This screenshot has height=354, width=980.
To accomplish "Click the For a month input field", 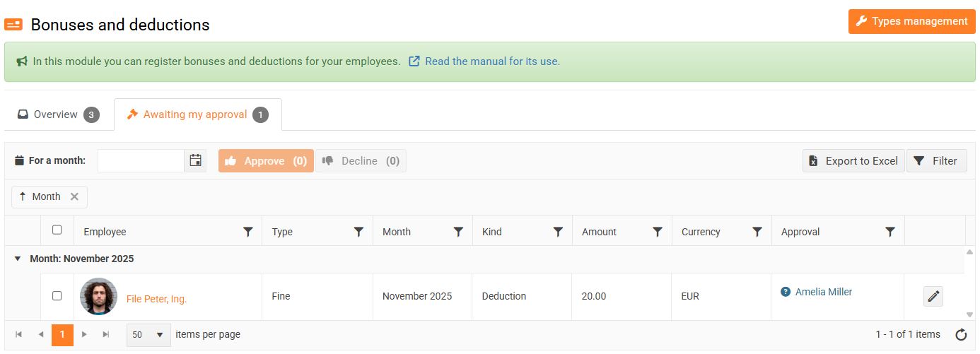I will [x=141, y=161].
